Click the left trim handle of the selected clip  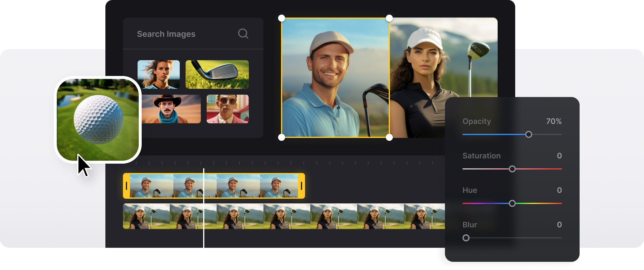pos(126,186)
